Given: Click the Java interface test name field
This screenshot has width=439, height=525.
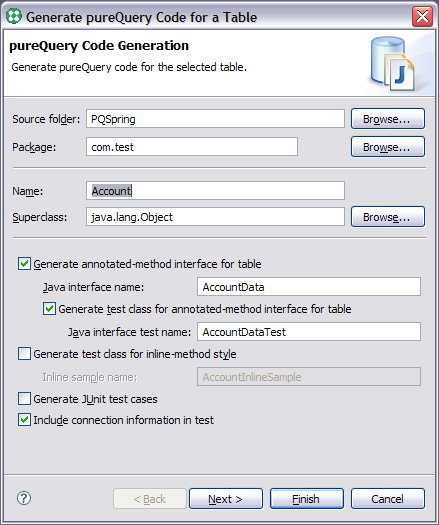Looking at the screenshot, I should pos(309,331).
